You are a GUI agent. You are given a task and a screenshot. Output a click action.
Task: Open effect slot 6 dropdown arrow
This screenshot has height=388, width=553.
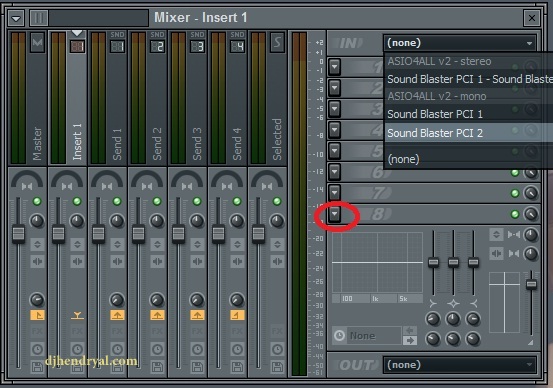click(335, 172)
